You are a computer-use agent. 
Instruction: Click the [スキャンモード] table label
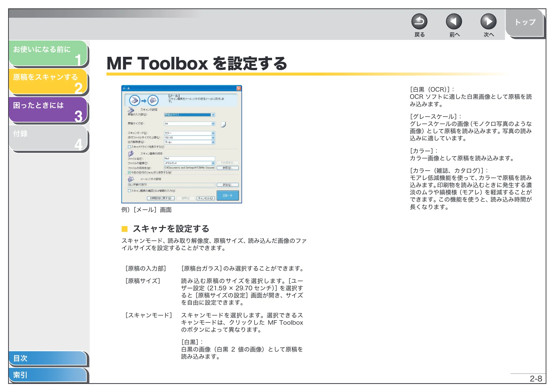pyautogui.click(x=149, y=315)
